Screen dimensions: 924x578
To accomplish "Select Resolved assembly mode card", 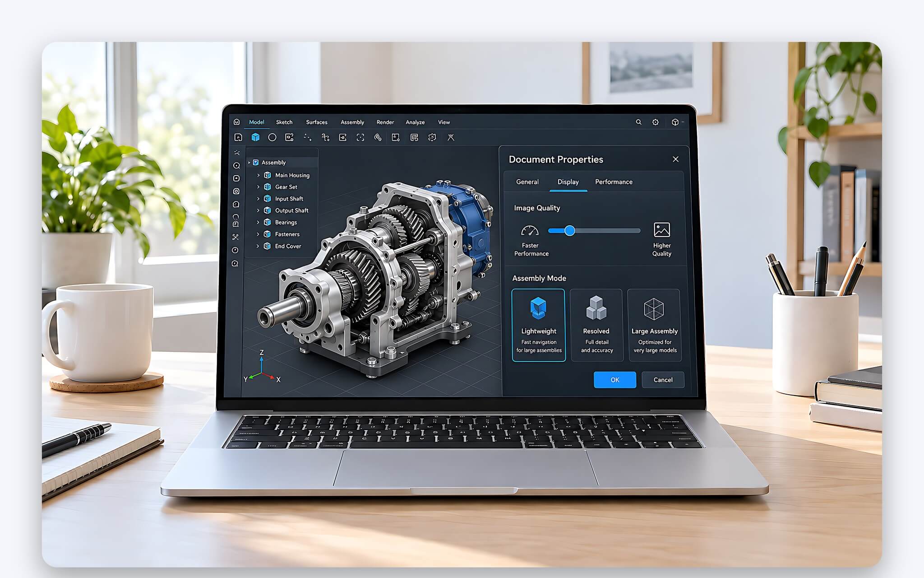I will pyautogui.click(x=596, y=325).
